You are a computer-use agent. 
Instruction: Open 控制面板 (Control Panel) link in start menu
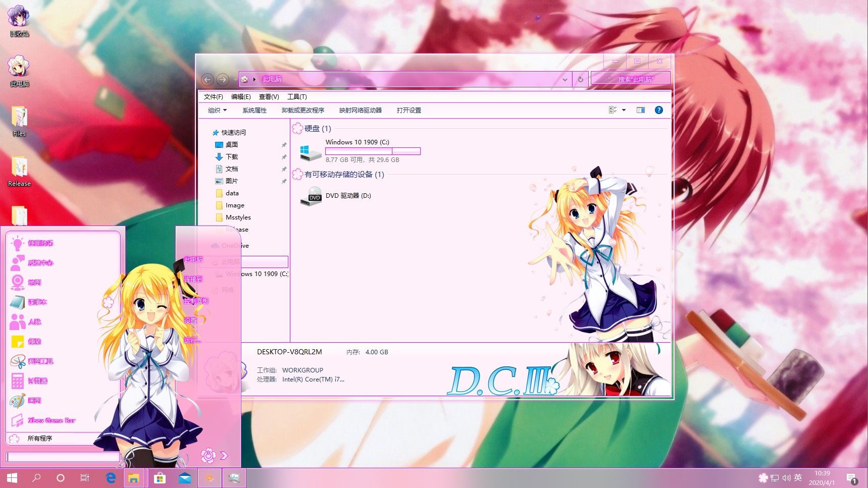pos(196,301)
